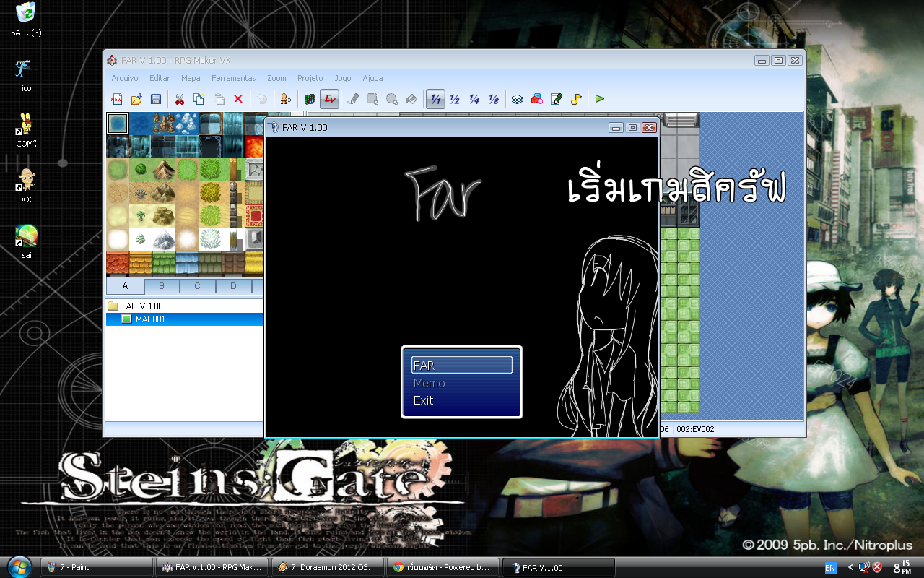Open the sai desktop shortcut
The width and height of the screenshot is (924, 578).
coord(26,241)
